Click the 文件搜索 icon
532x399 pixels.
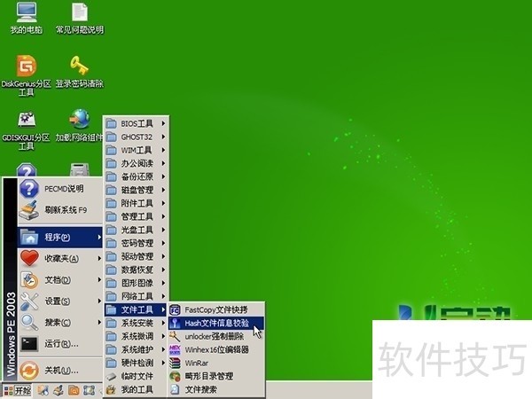tap(175, 389)
